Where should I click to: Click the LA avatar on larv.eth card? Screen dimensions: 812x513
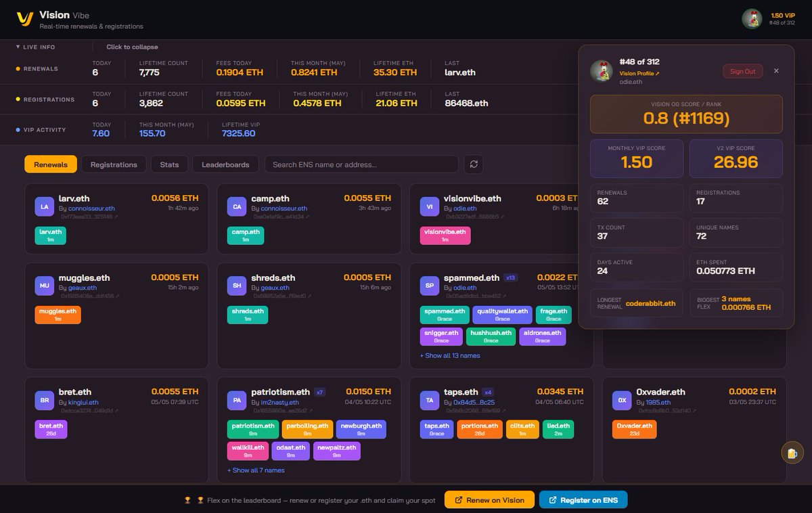tap(44, 206)
